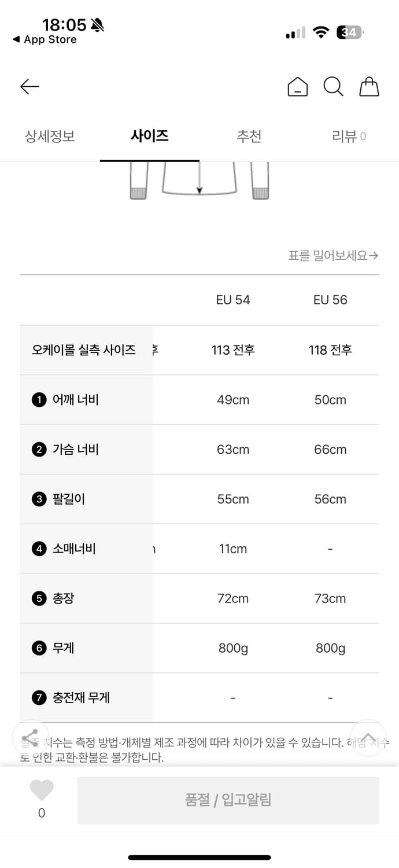Open the 추천 tab

click(249, 136)
